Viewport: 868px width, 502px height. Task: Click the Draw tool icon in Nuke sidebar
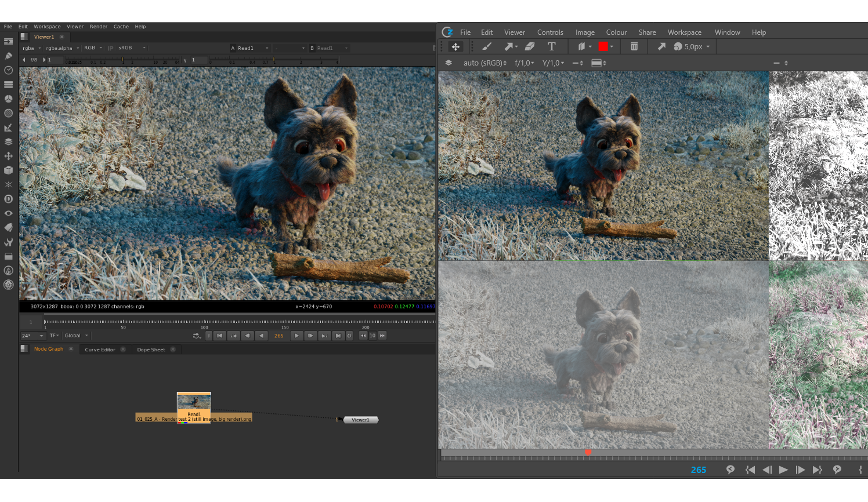(8, 56)
